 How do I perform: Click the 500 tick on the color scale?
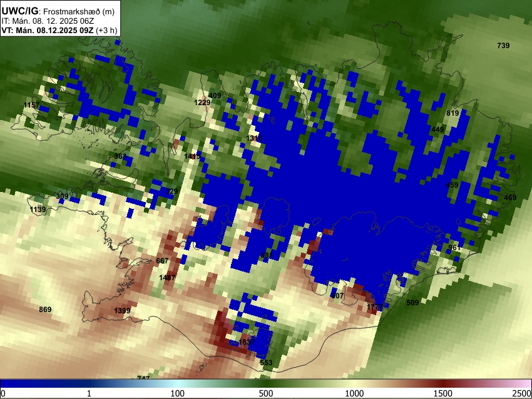click(x=266, y=393)
